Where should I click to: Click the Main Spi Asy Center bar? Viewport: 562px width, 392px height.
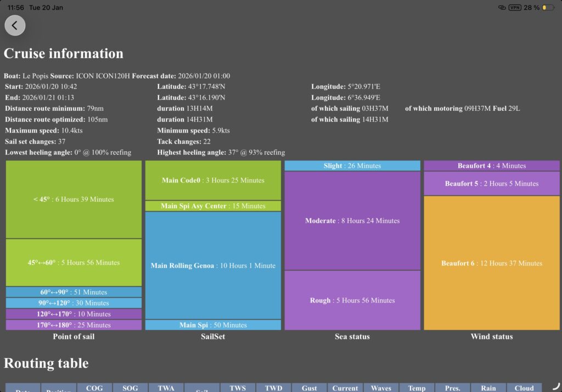pyautogui.click(x=213, y=206)
